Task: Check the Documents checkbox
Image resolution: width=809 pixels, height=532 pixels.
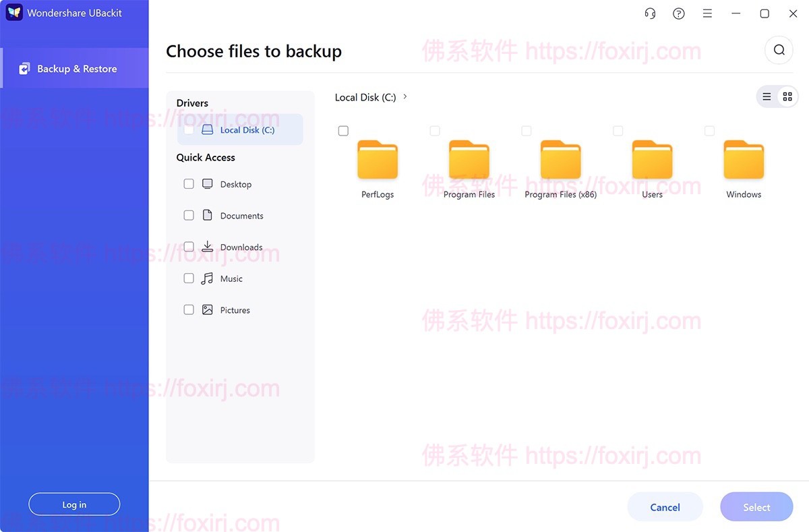Action: [189, 215]
